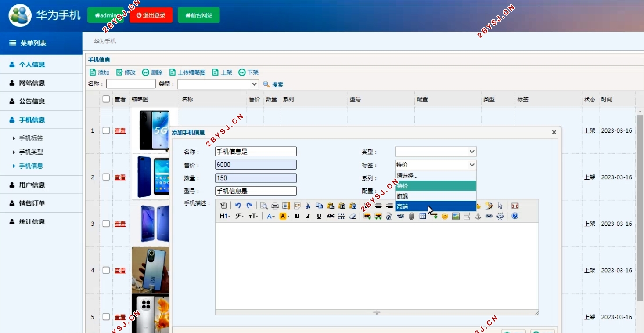Open the 类型 dropdown in add dialog
The image size is (644, 333).
pyautogui.click(x=435, y=152)
